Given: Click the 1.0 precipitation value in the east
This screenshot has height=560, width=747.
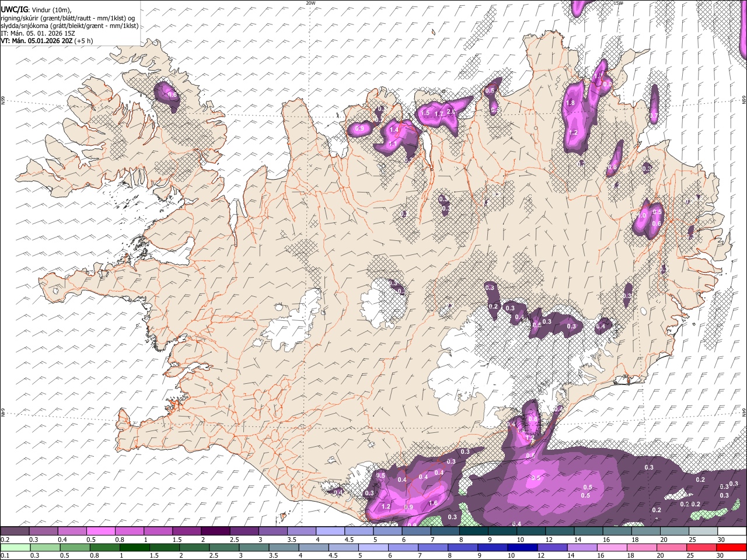Looking at the screenshot, I should pyautogui.click(x=642, y=215).
